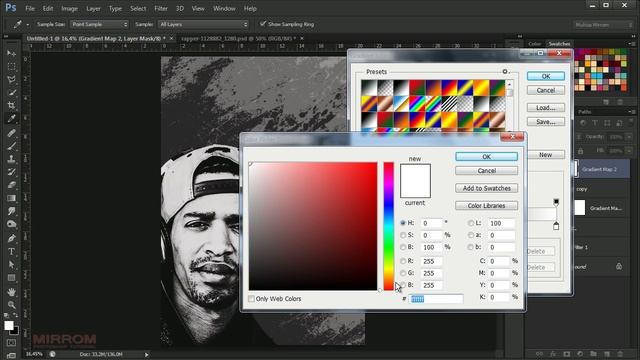The height and width of the screenshot is (360, 640).
Task: Select the L lightness radio button
Action: pos(471,223)
